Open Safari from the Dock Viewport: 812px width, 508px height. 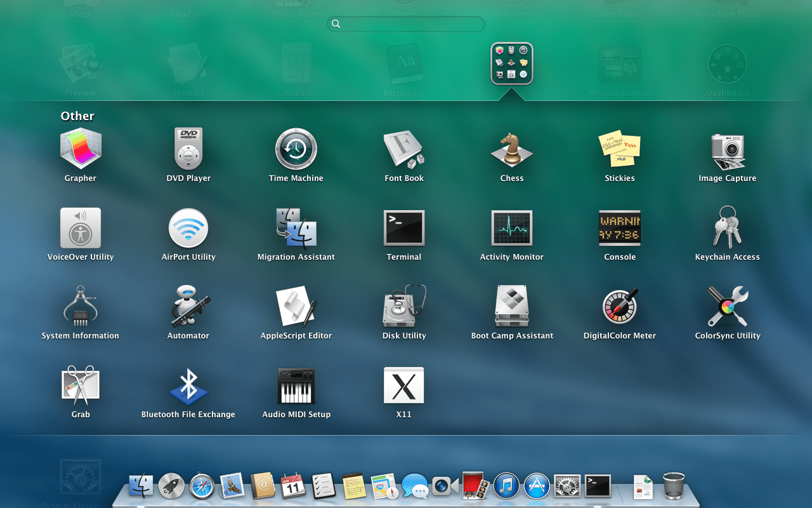point(202,486)
